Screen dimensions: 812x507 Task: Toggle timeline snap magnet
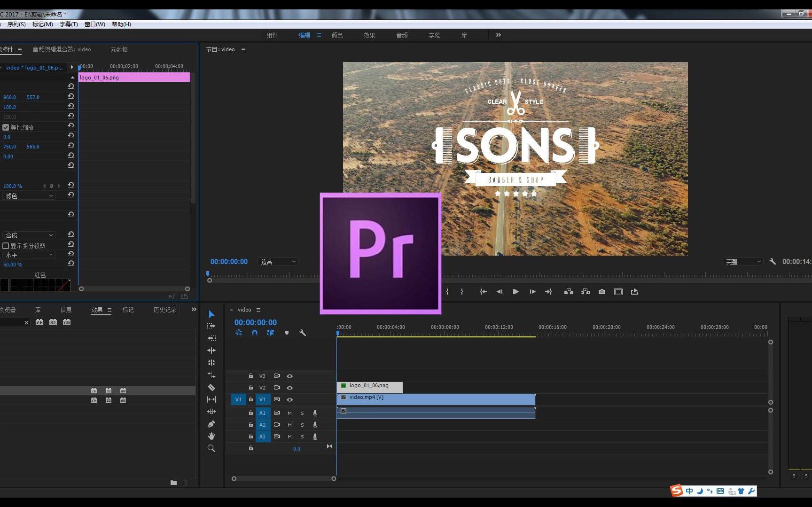tap(255, 333)
